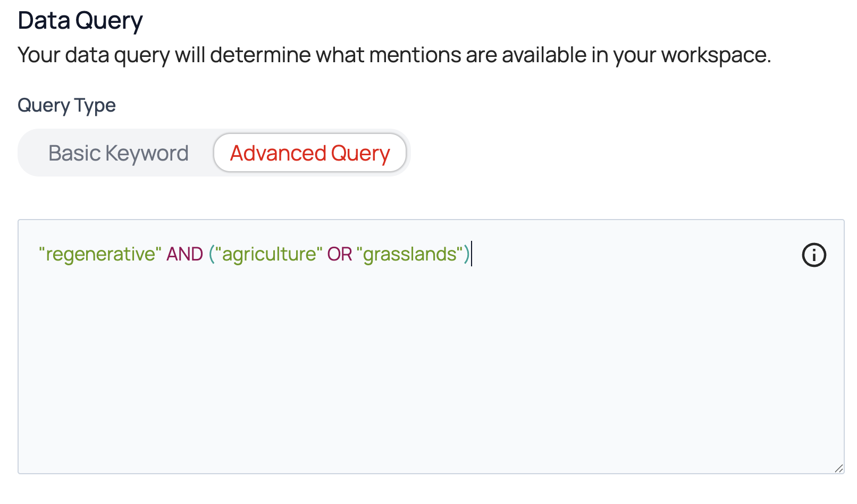
Task: Click the "agriculture" term in the query
Action: click(268, 254)
